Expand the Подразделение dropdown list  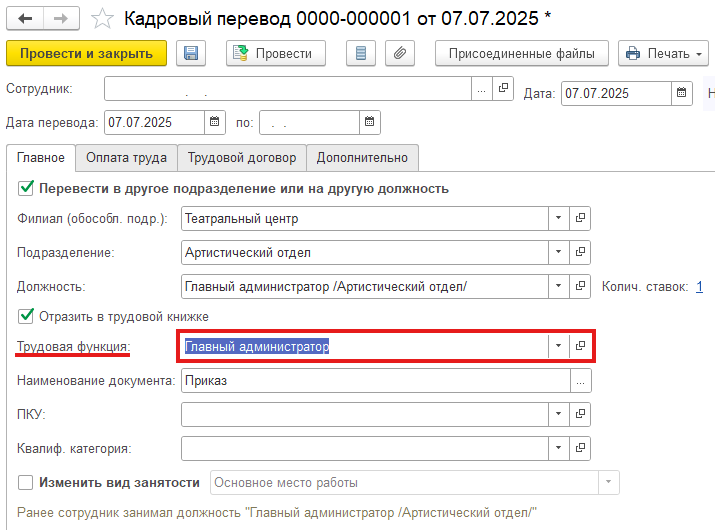point(559,252)
